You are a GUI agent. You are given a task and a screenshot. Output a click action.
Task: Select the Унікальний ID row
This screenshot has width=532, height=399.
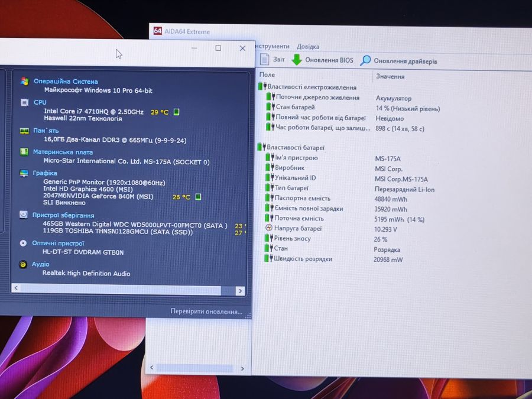(348, 179)
